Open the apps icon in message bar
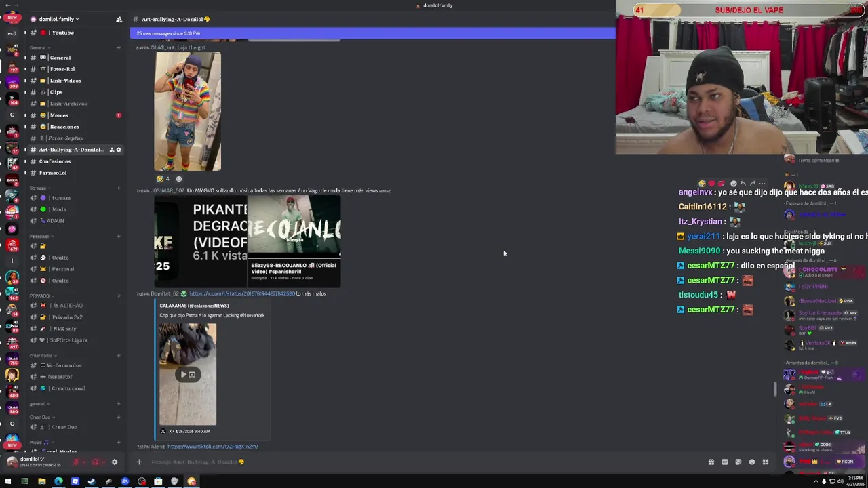 pyautogui.click(x=765, y=462)
